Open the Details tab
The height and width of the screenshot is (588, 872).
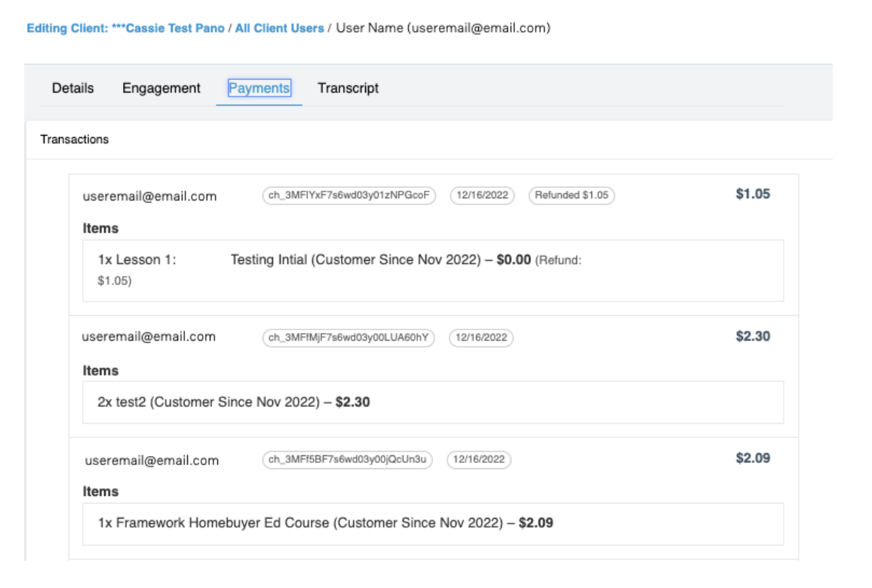(73, 88)
